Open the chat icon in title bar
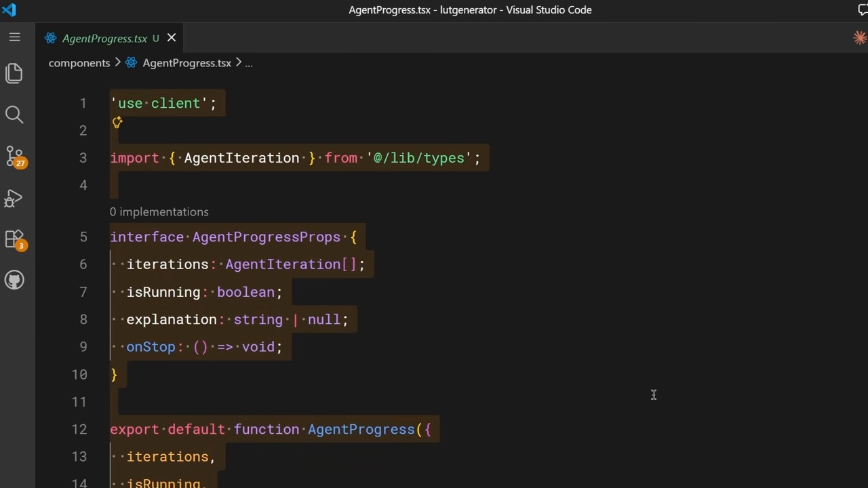Screen dimensions: 868x488 click(863, 9)
